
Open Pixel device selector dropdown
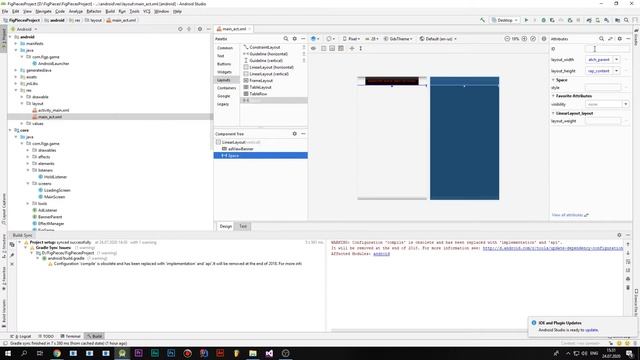coord(351,39)
